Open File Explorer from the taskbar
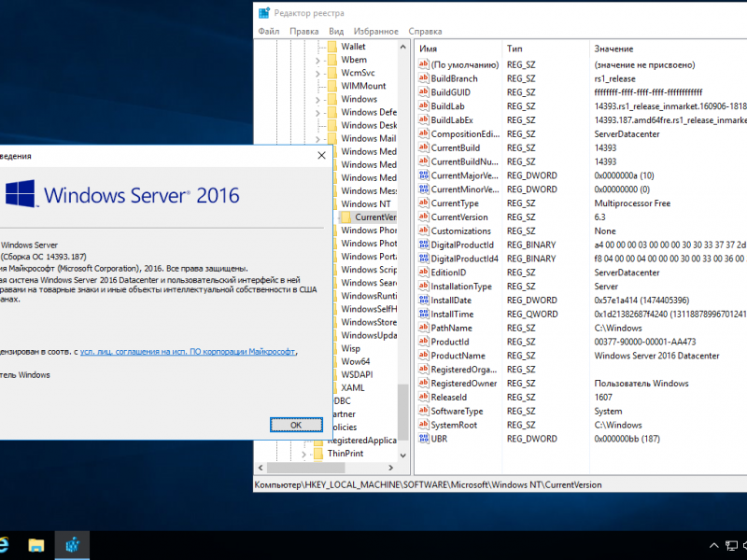Screen dimensions: 747x560 click(x=36, y=545)
